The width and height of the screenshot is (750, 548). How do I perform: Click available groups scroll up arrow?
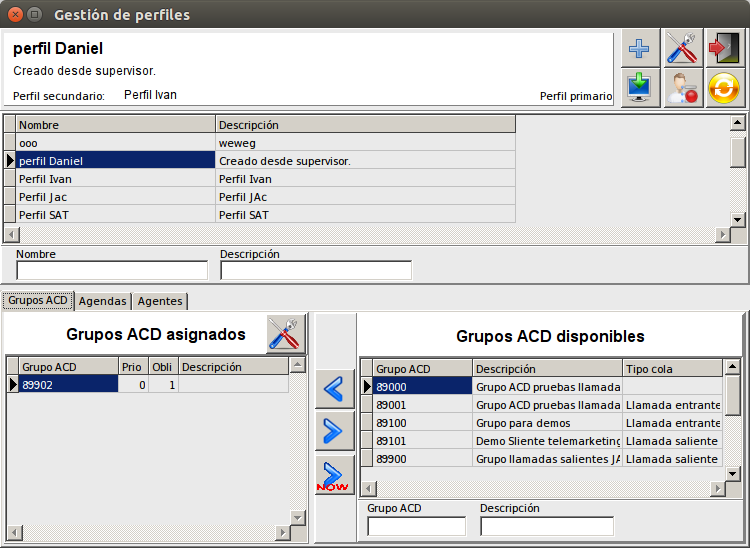tap(733, 367)
